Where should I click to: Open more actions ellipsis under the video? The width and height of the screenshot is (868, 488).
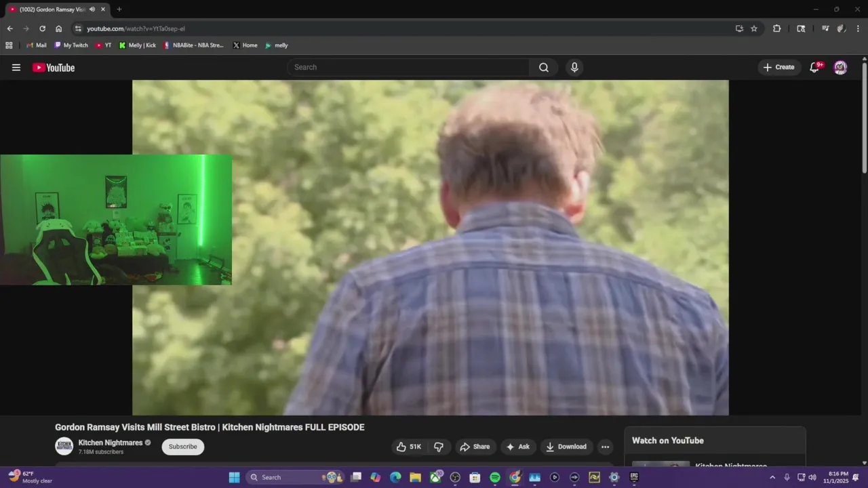tap(605, 447)
